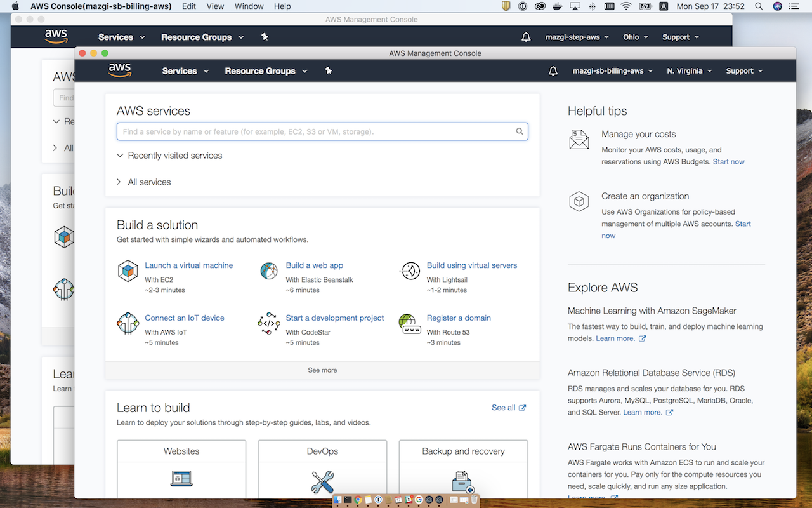812x508 pixels.
Task: Click the Elastic Beanstalk web app icon
Action: click(269, 271)
